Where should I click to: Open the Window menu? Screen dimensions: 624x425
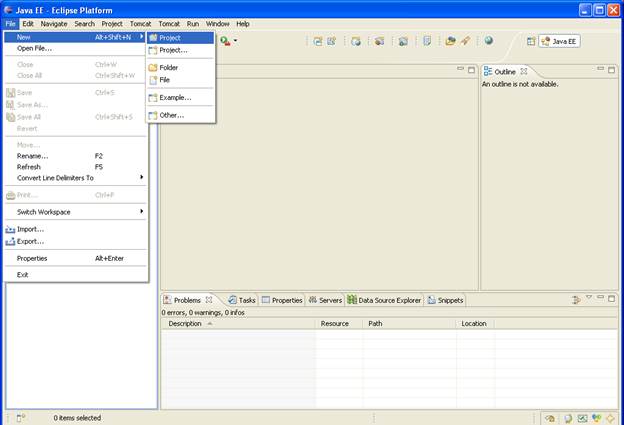[x=217, y=24]
